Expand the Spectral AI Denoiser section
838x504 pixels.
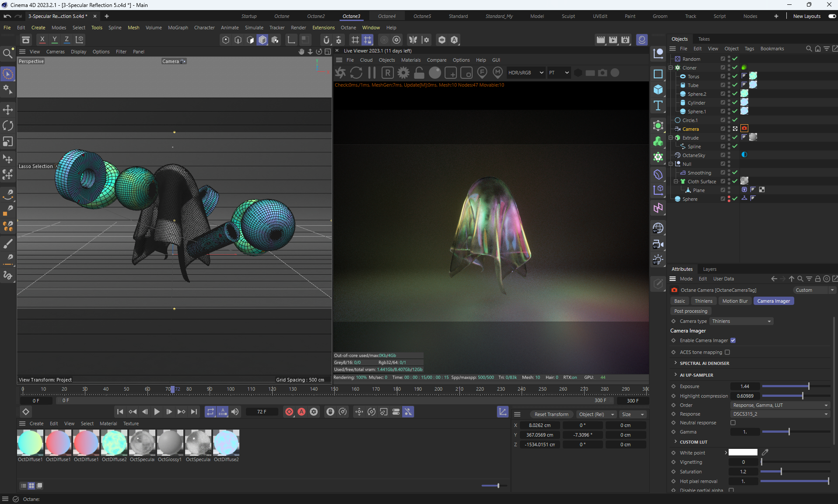pos(704,363)
